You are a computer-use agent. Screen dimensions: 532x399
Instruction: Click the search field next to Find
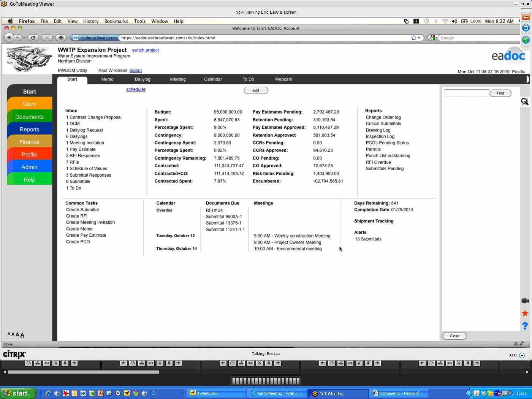(x=466, y=93)
